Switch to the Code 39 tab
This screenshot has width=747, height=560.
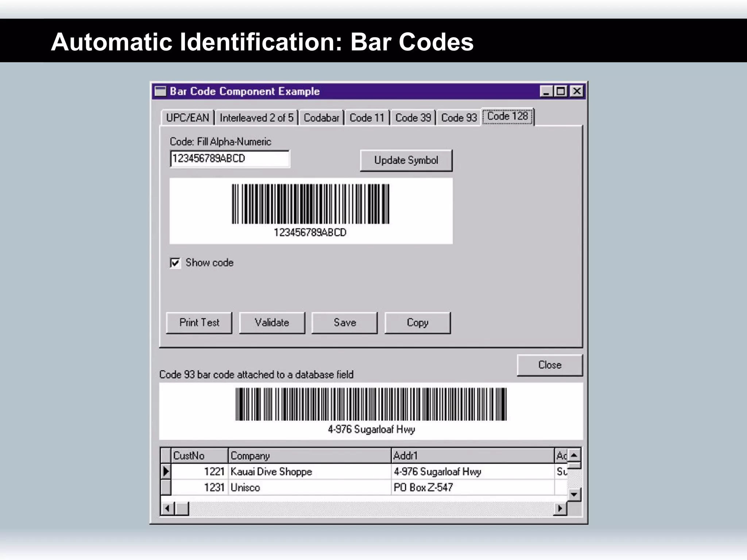[413, 118]
